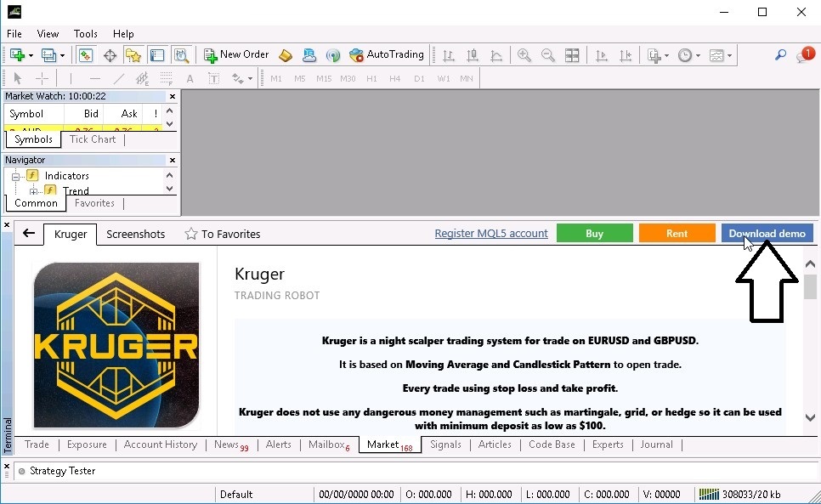Open Indicators list dropdown arrow
The image size is (821, 504).
pyautogui.click(x=666, y=55)
